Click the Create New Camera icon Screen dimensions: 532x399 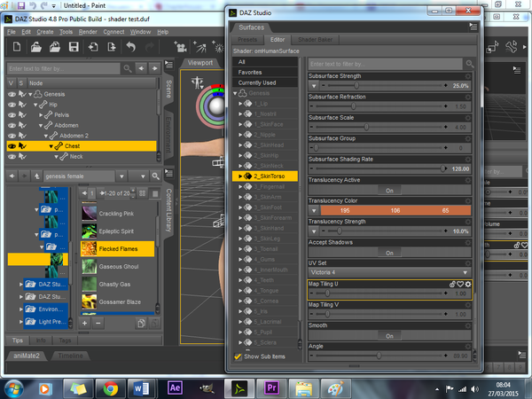click(x=180, y=47)
